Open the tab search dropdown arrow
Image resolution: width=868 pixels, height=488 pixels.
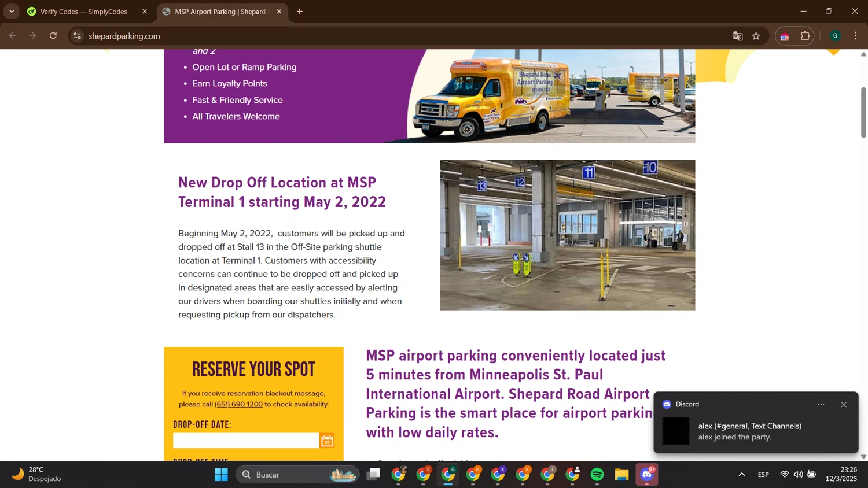click(12, 12)
